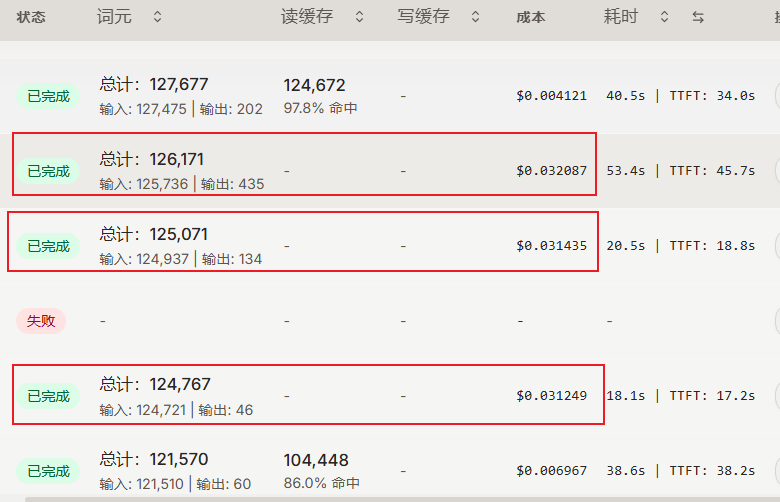
Task: Click the 已完成 badge in the 127,677 row
Action: tap(48, 96)
